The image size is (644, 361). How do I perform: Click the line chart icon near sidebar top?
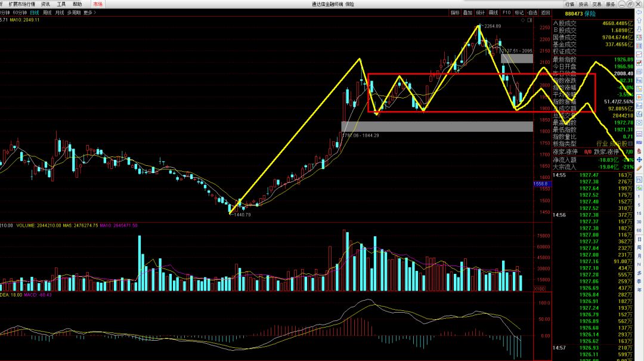click(x=639, y=54)
